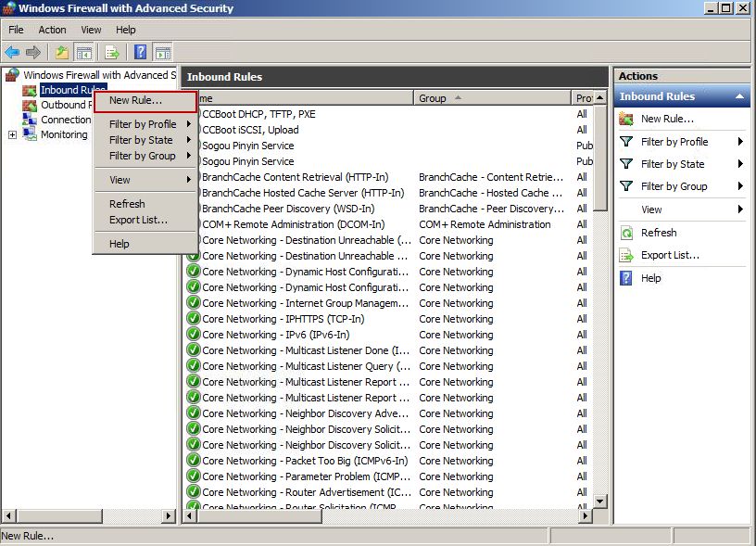756x546 pixels.
Task: Click Export List icon in Actions pane
Action: pyautogui.click(x=626, y=255)
